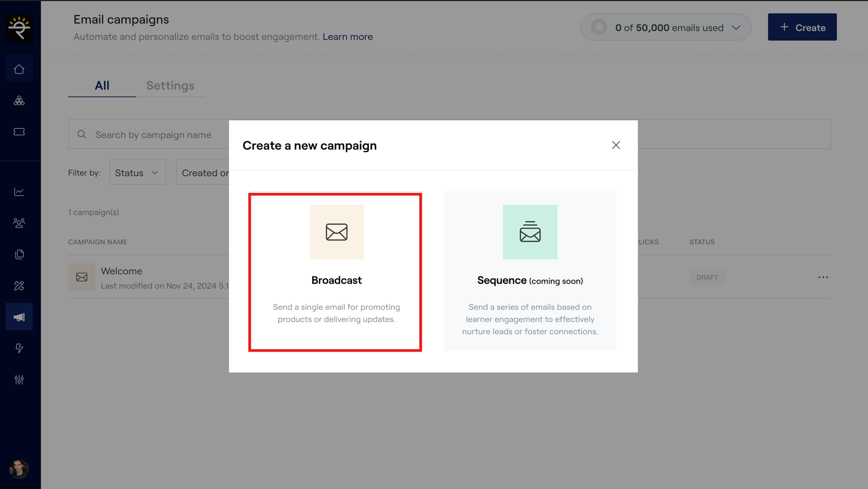Open the Welcome campaign three-dot menu
The width and height of the screenshot is (868, 489).
(x=823, y=277)
